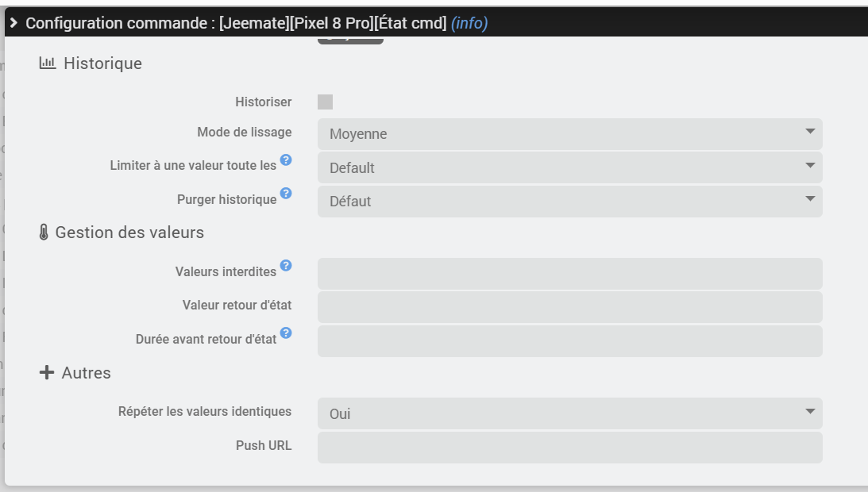
Task: Open the Répéter les valeurs identiques dropdown
Action: (569, 413)
